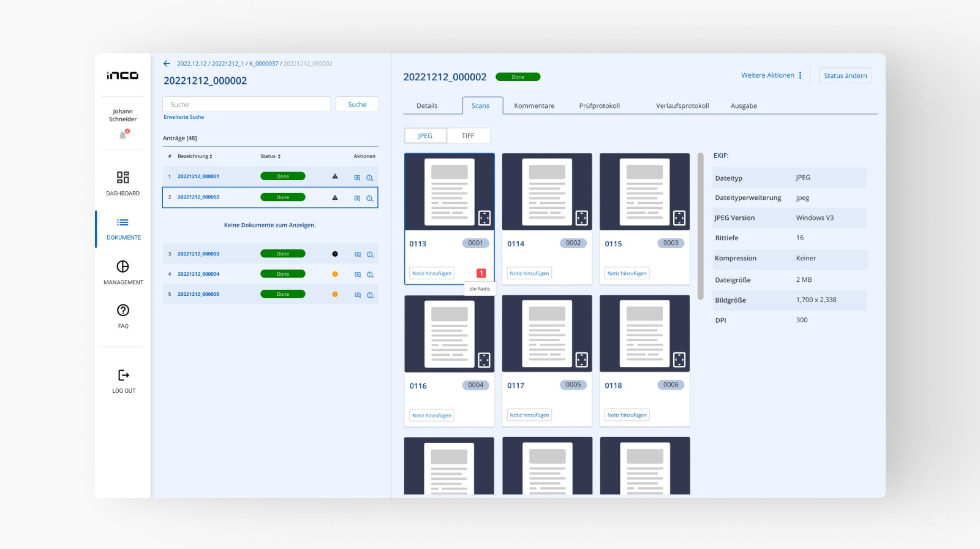Click breadcrumb link 2022.12.12

pyautogui.click(x=192, y=64)
